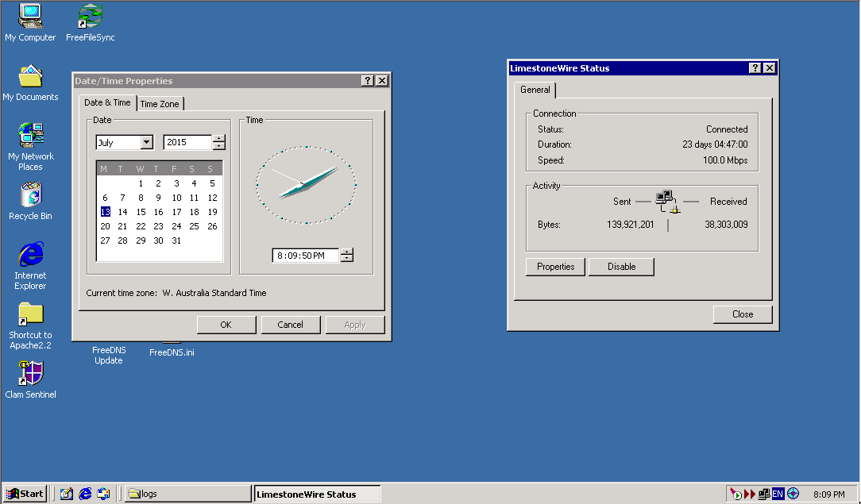Screen dimensions: 861x504
Task: Click the help button in LimestoneWire Status
Action: point(755,67)
